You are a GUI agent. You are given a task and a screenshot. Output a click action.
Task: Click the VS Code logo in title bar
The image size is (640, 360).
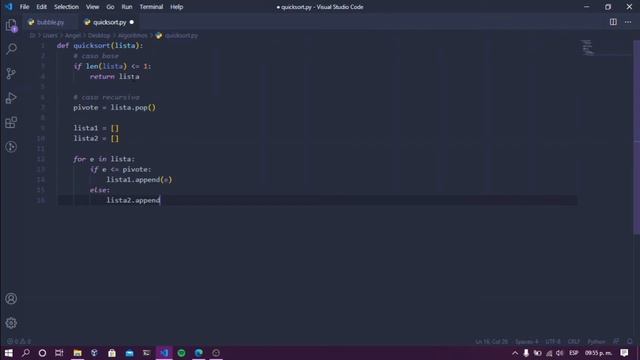(9, 7)
